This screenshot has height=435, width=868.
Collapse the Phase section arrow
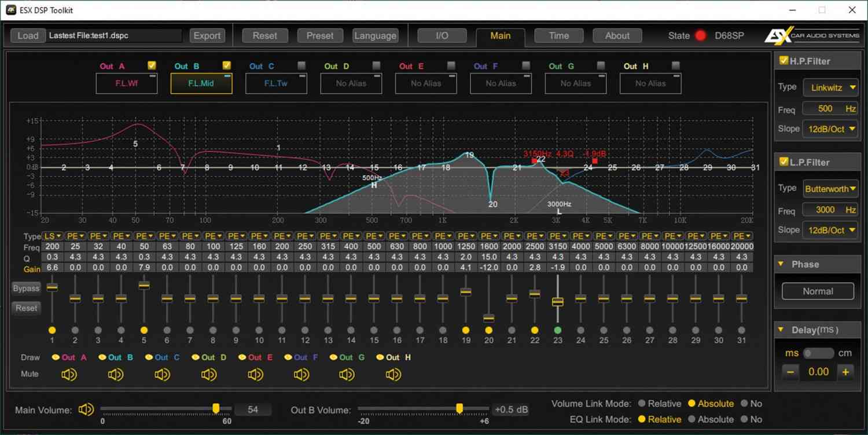point(781,264)
